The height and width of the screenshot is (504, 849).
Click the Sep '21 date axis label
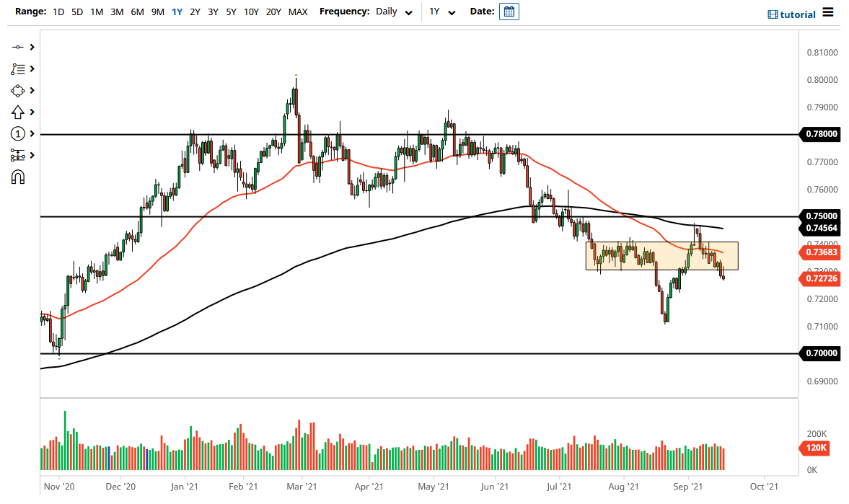click(x=688, y=487)
